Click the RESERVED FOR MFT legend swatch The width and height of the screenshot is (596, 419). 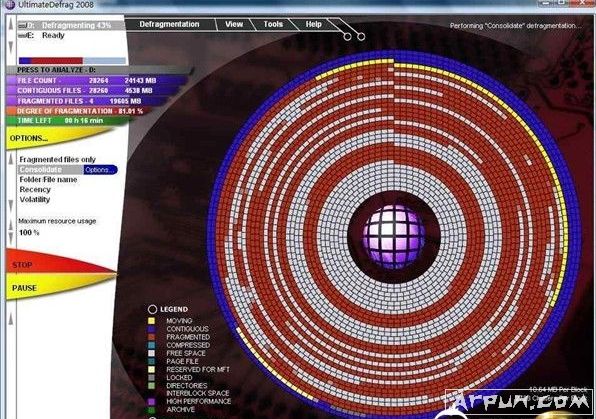[x=151, y=369]
